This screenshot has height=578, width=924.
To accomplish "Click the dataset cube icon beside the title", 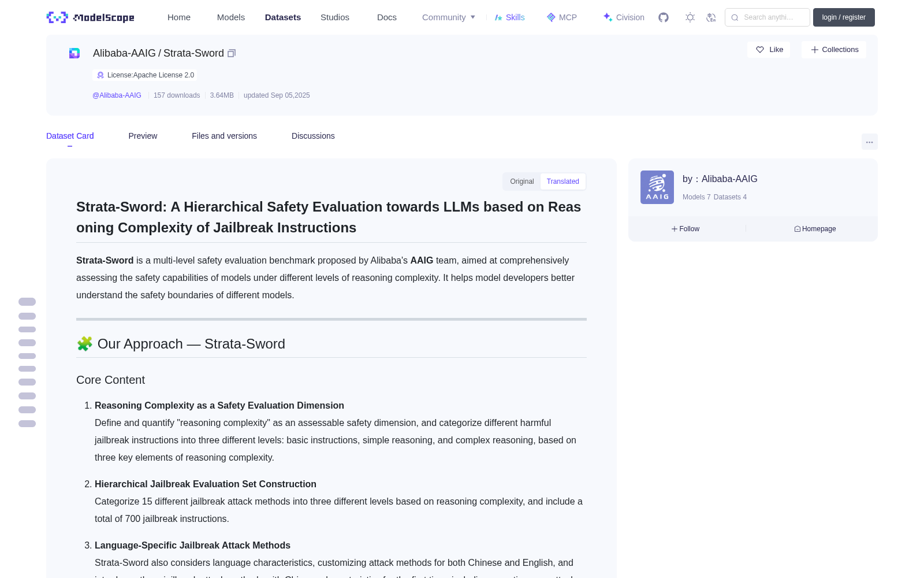I will click(74, 53).
